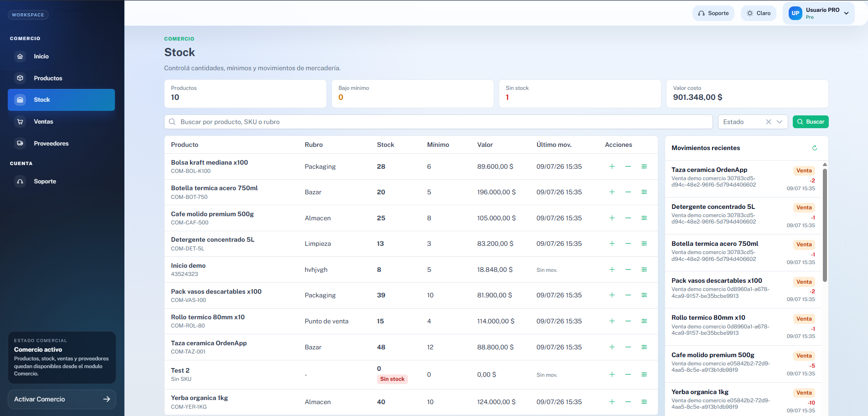Click the Productos total summary card
This screenshot has height=416, width=868.
tap(245, 94)
